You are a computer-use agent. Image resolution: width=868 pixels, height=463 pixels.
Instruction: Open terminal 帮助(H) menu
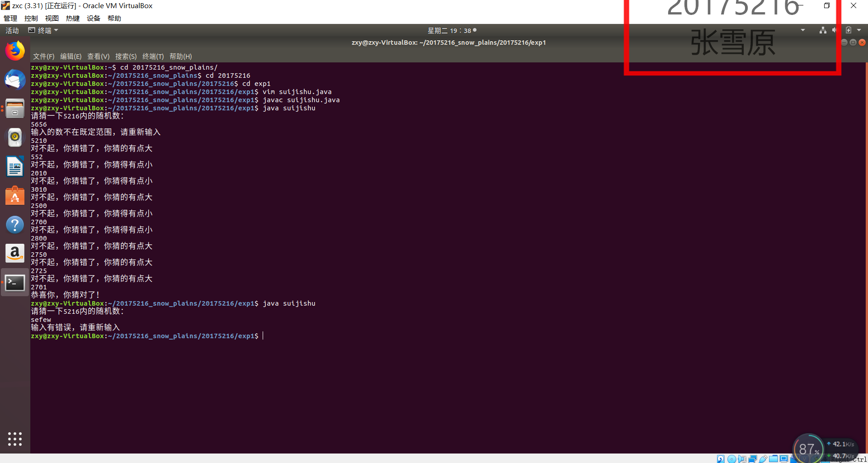[181, 57]
